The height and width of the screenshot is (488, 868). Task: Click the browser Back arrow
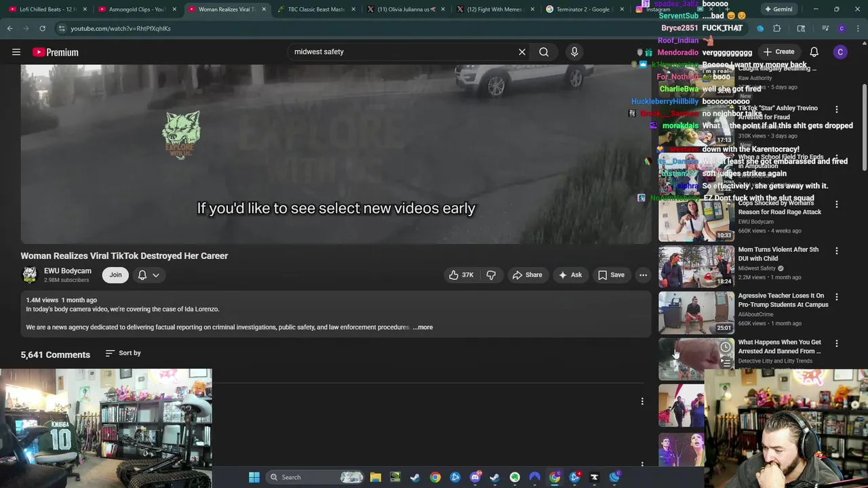coord(10,28)
